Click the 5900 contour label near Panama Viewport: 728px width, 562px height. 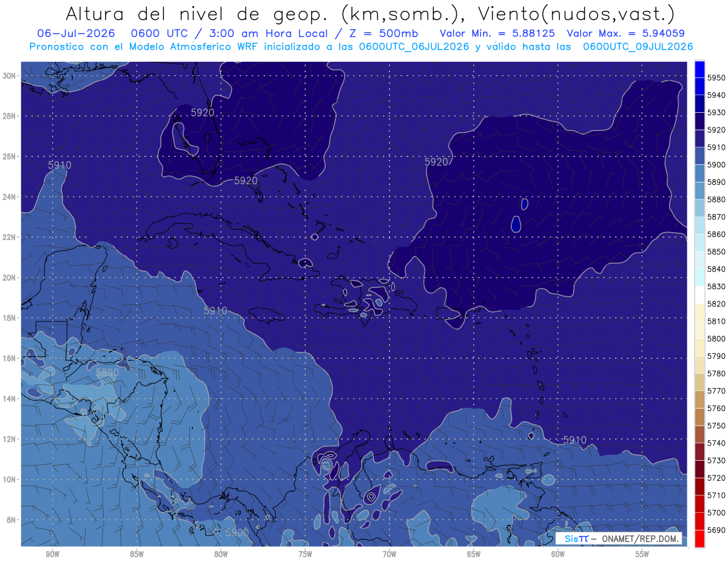click(237, 532)
